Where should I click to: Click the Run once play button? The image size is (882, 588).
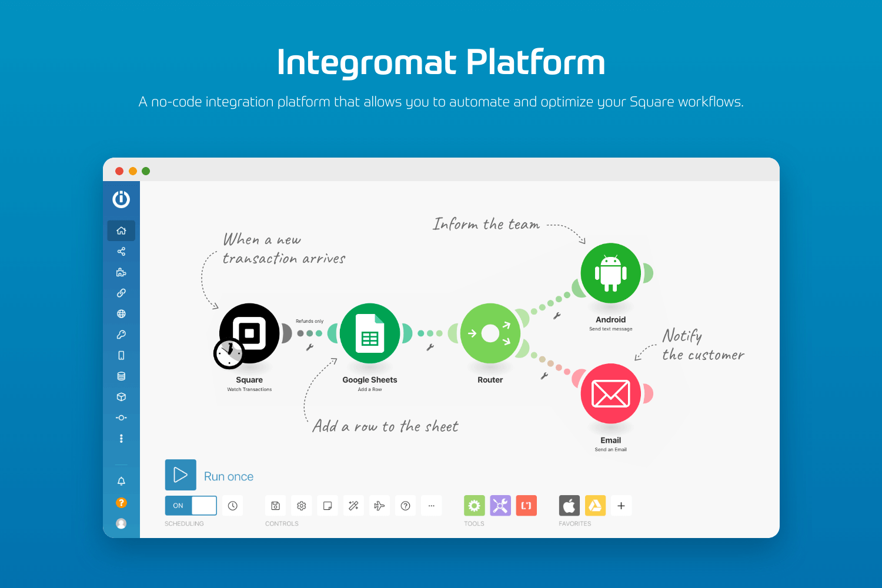pyautogui.click(x=181, y=475)
